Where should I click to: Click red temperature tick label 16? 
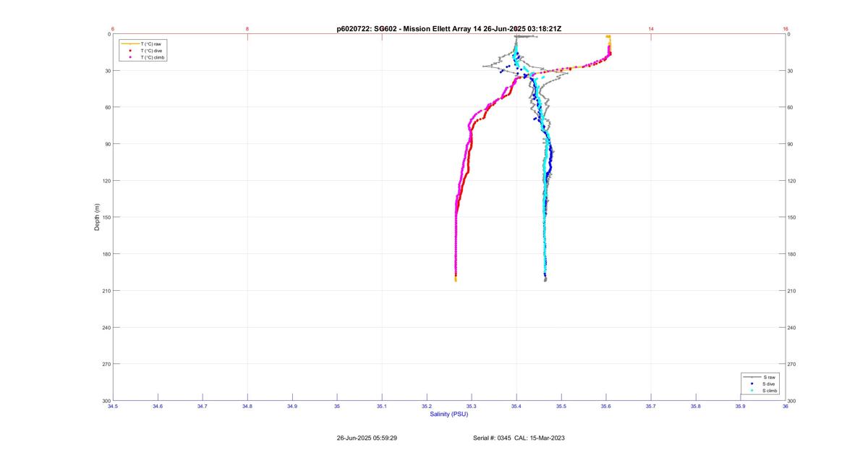coord(786,29)
